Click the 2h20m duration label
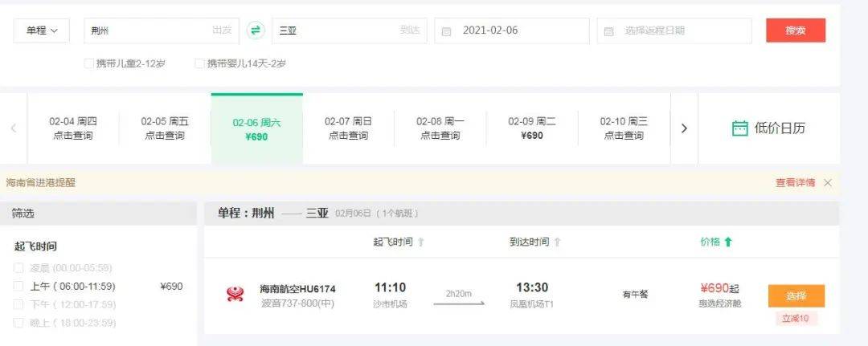Viewport: 868px width, 346px height. click(459, 294)
